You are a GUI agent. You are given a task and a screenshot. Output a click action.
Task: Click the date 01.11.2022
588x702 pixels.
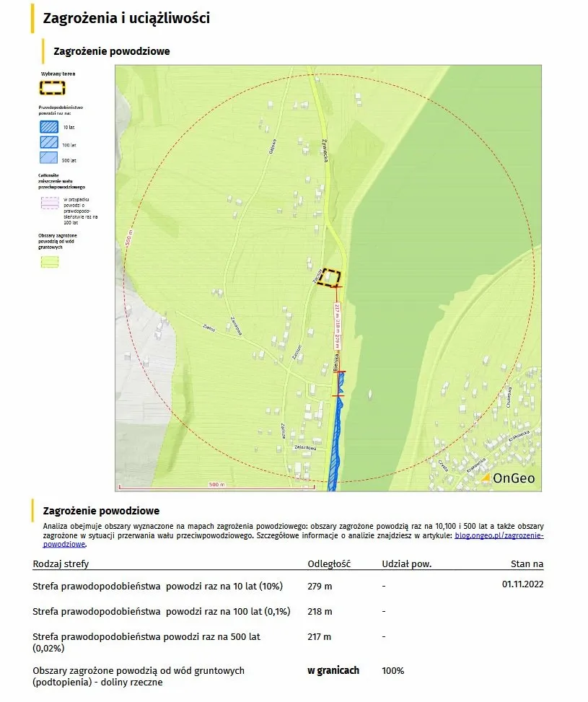pos(522,584)
